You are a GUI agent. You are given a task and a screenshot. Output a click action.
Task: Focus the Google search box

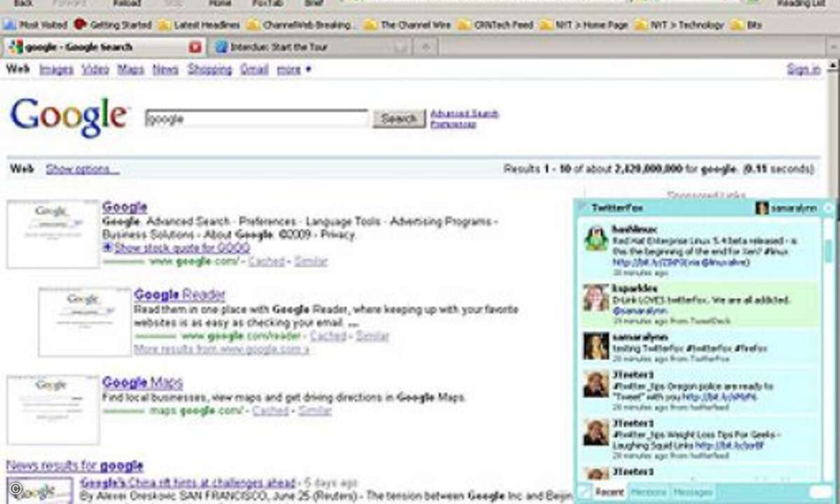click(256, 118)
